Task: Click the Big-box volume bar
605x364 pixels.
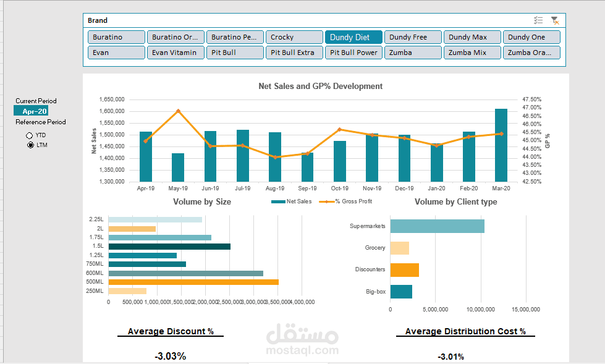Action: pos(401,292)
